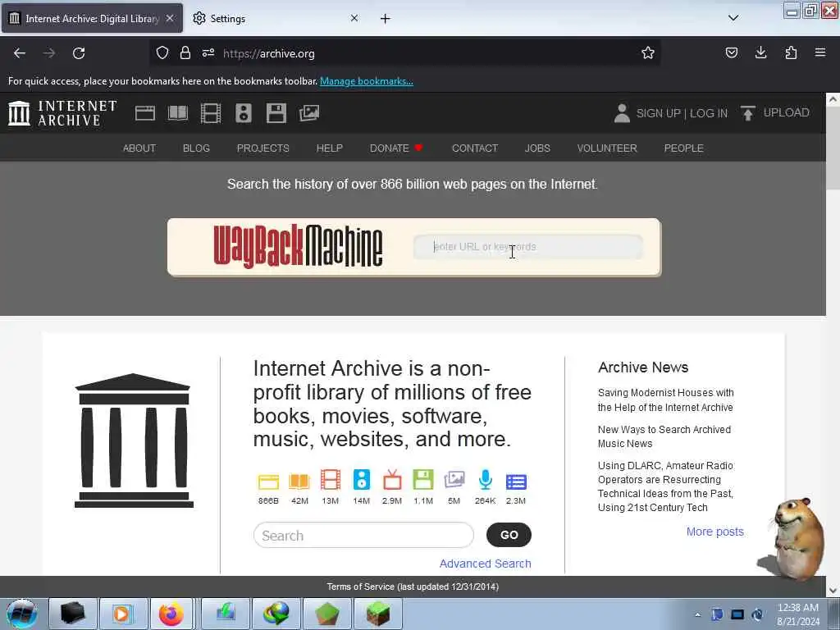The width and height of the screenshot is (840, 630).
Task: Switch to Internet Archive tab
Action: [x=92, y=18]
